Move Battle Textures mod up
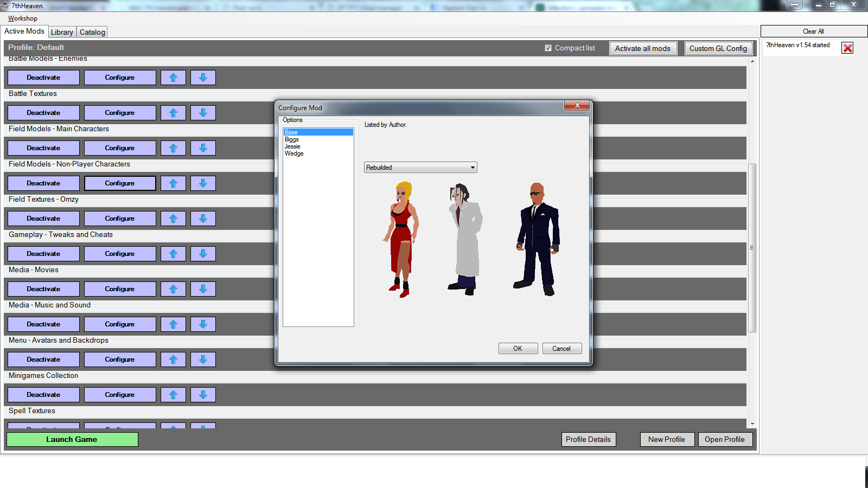868x488 pixels. click(x=174, y=113)
